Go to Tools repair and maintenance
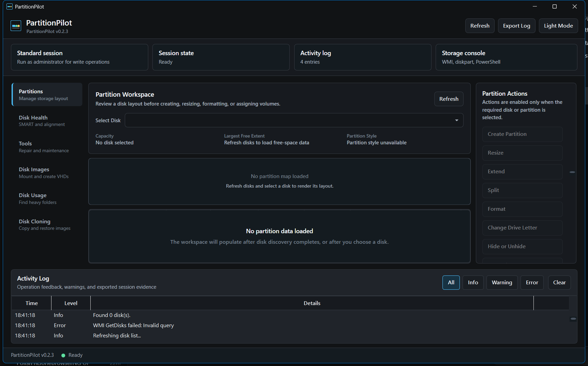 point(47,147)
